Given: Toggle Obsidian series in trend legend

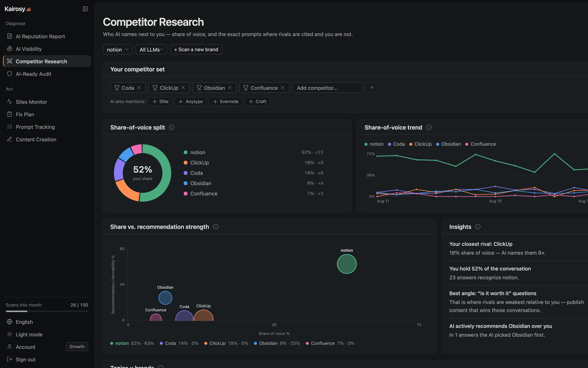Looking at the screenshot, I should click(448, 144).
